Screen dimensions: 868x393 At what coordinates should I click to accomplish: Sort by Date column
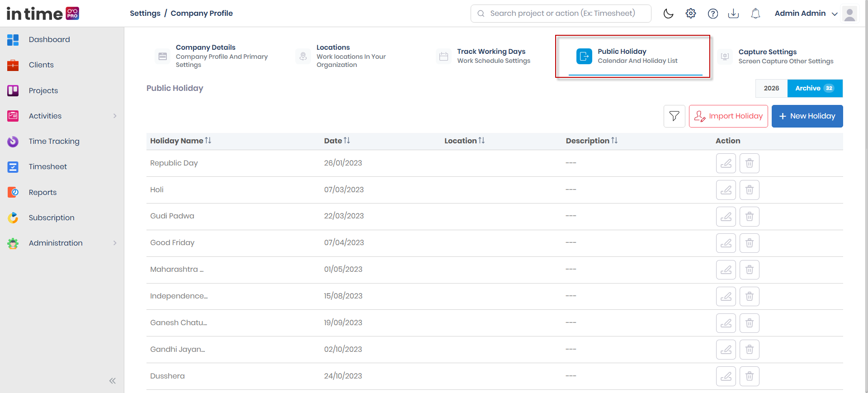tap(337, 141)
